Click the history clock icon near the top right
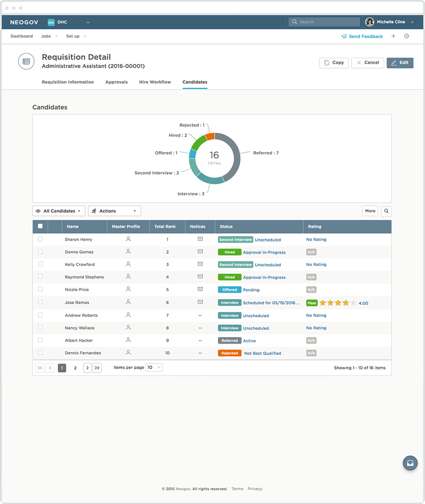Viewport: 425px width, 504px height. pyautogui.click(x=406, y=36)
